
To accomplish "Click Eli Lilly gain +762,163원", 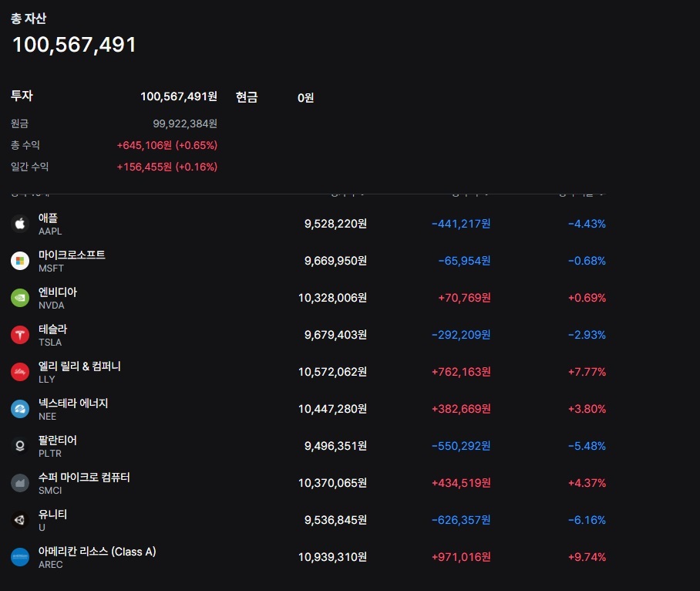I will 461,372.
